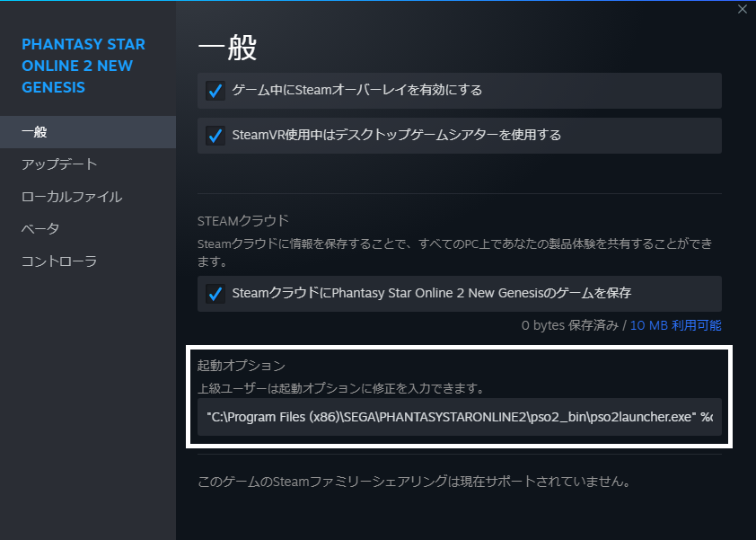Click the Steamクラウドに情報を保存 description paragraph
The width and height of the screenshot is (756, 540).
point(454,252)
